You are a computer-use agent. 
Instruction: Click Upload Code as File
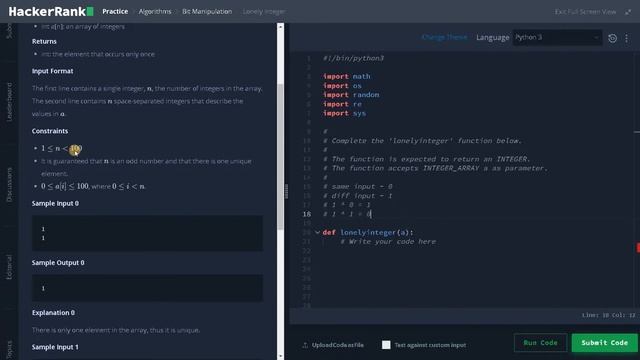(x=333, y=345)
